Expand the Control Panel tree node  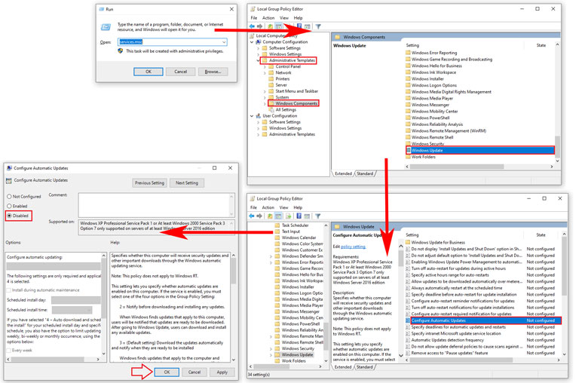click(265, 66)
